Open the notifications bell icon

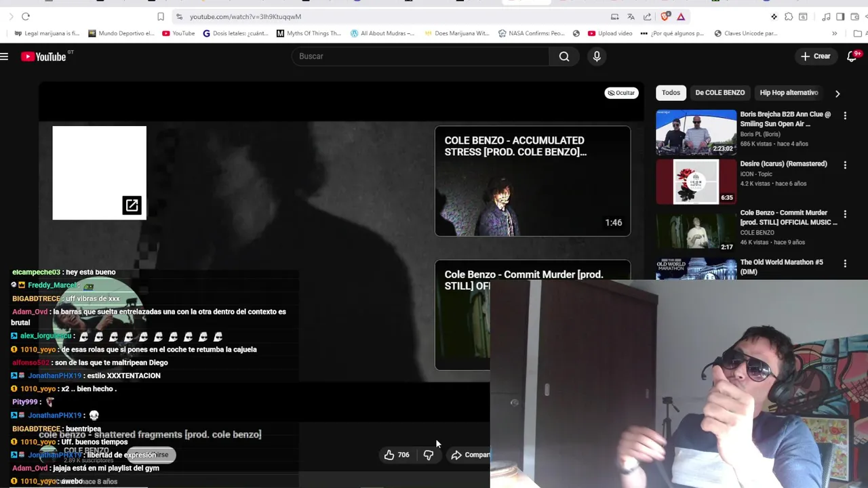852,56
